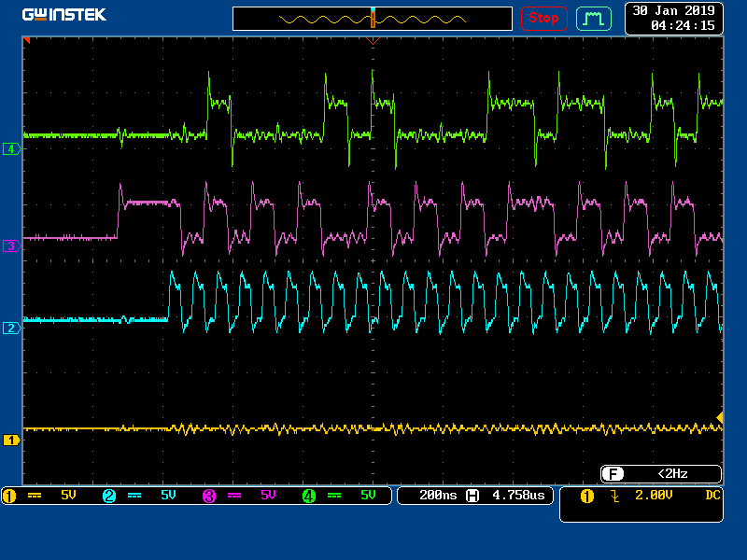The width and height of the screenshot is (747, 560).
Task: Click channel 3 number badge in status bar
Action: tap(209, 496)
